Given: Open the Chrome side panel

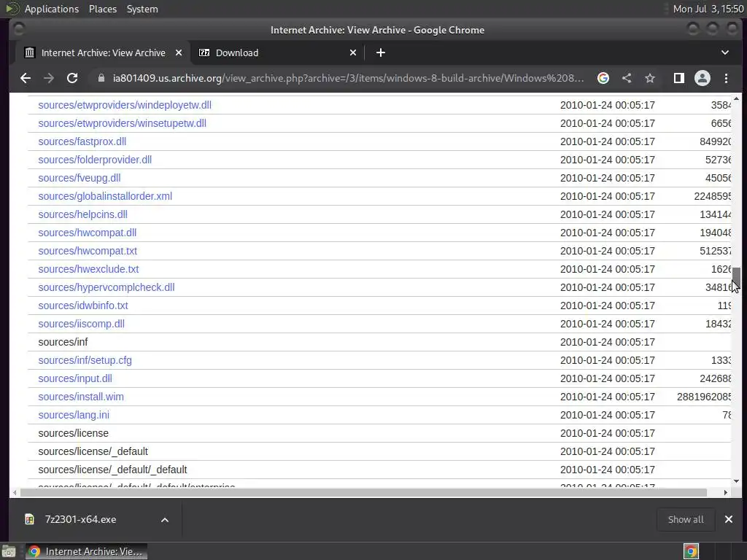Looking at the screenshot, I should click(x=679, y=78).
